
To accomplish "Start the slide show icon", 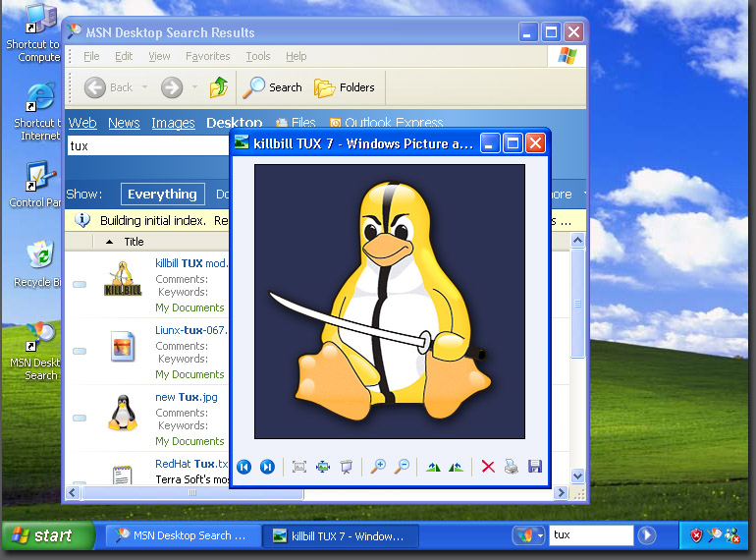I will (x=347, y=467).
